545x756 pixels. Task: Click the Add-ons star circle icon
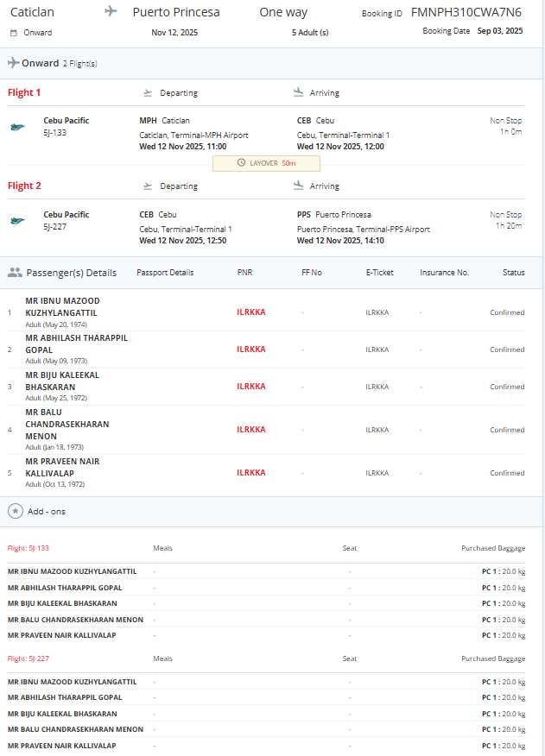tap(16, 511)
